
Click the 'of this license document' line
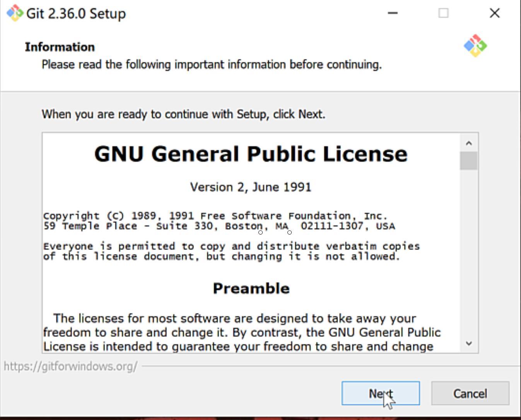click(x=221, y=257)
